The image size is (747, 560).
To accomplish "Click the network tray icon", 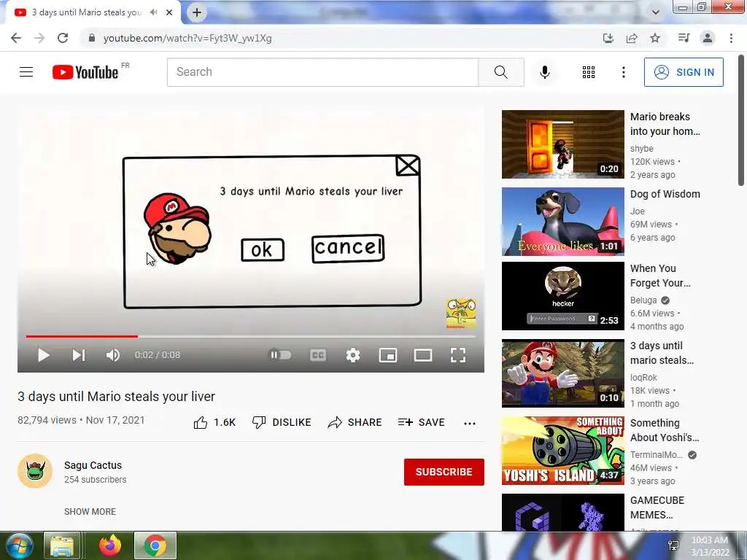I will coord(673,545).
